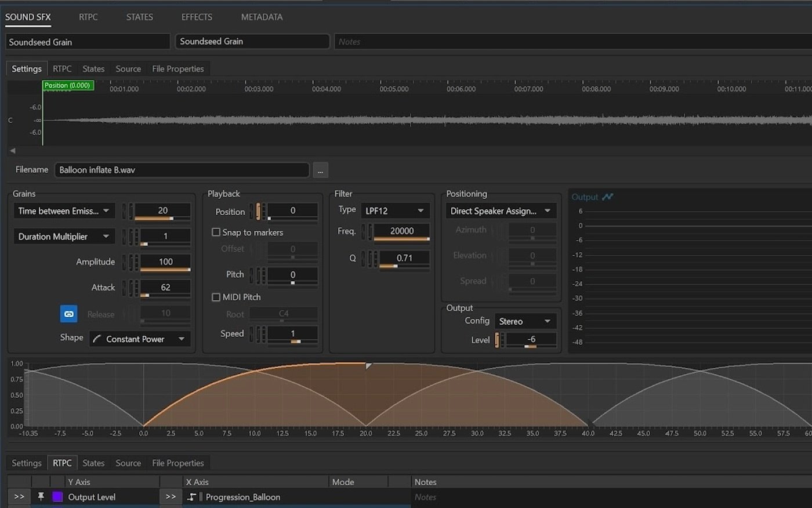Viewport: 812px width, 508px height.
Task: Open the Filter Type LPF12 dropdown
Action: (394, 211)
